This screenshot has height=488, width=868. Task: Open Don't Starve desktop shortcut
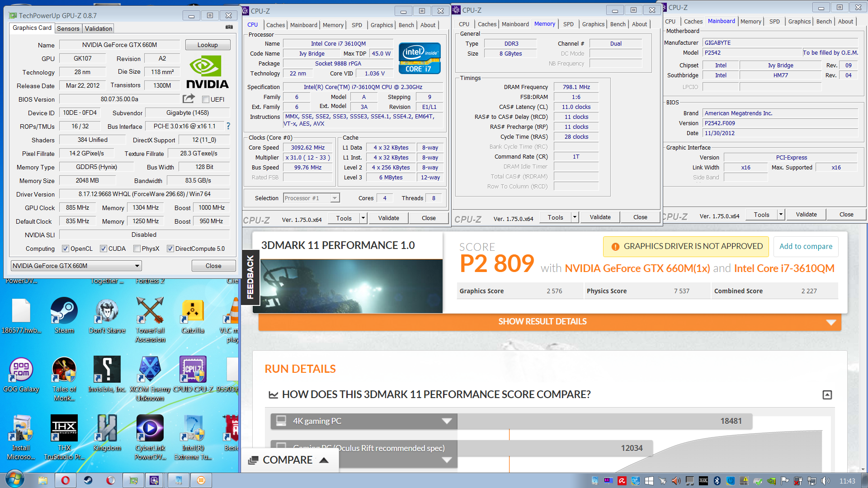107,315
